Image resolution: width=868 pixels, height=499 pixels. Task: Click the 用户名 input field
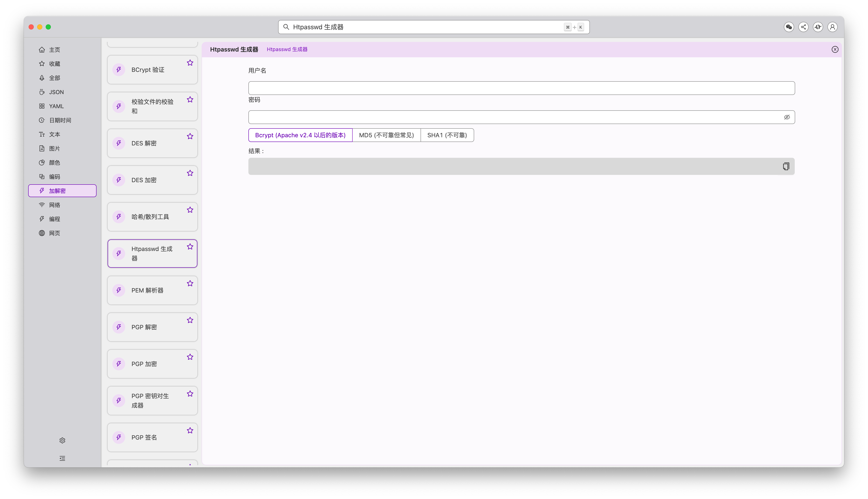click(522, 88)
